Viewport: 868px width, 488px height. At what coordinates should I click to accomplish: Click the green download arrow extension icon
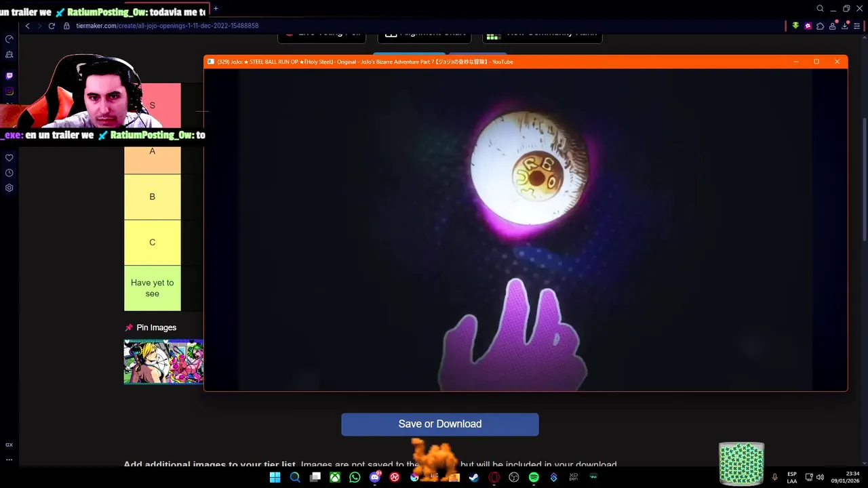pyautogui.click(x=795, y=26)
